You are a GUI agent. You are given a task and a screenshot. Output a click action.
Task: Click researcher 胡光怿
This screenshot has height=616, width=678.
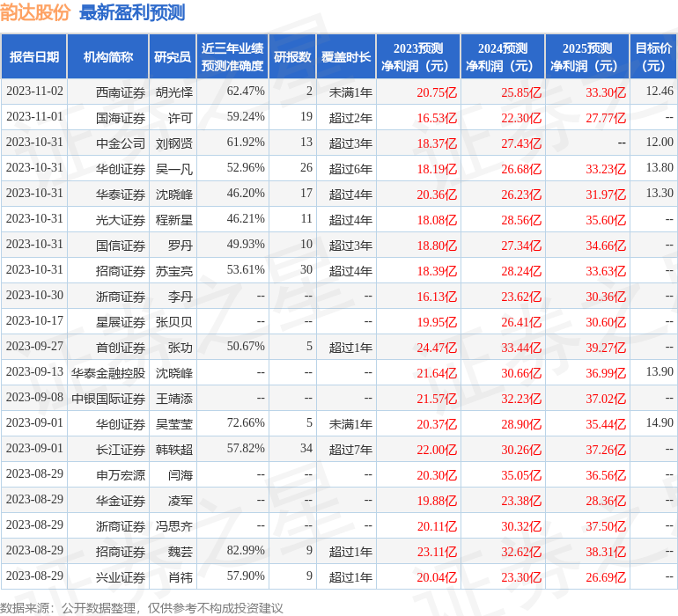[173, 92]
